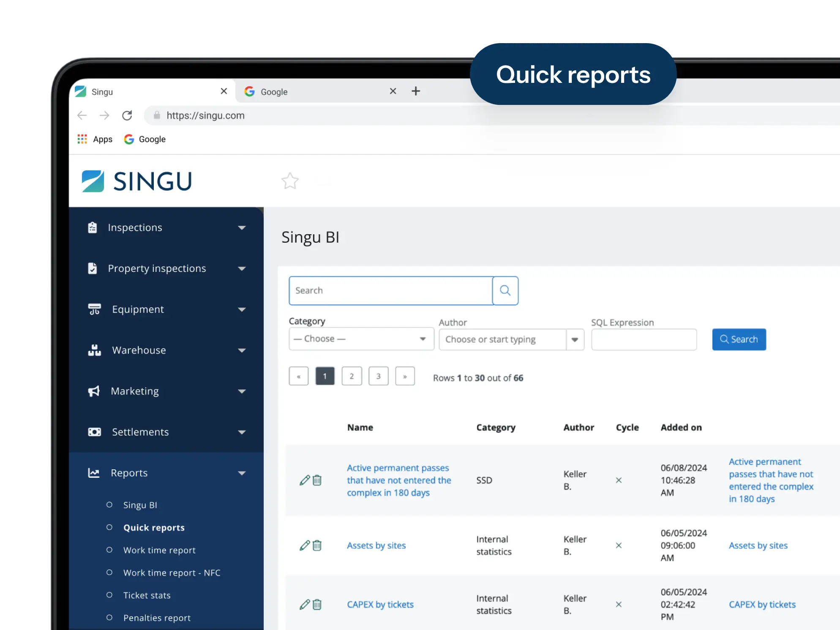Open Assets by sites link in Name column
Viewport: 840px width, 630px height.
click(x=376, y=545)
